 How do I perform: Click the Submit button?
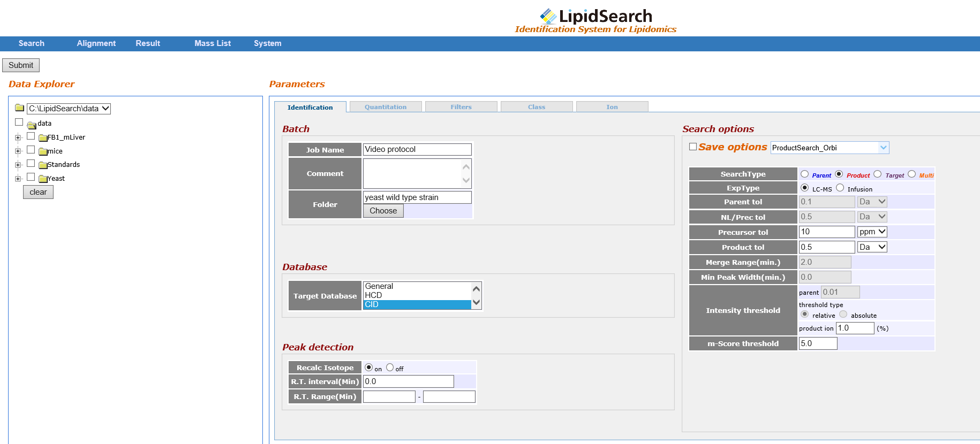pyautogui.click(x=21, y=65)
